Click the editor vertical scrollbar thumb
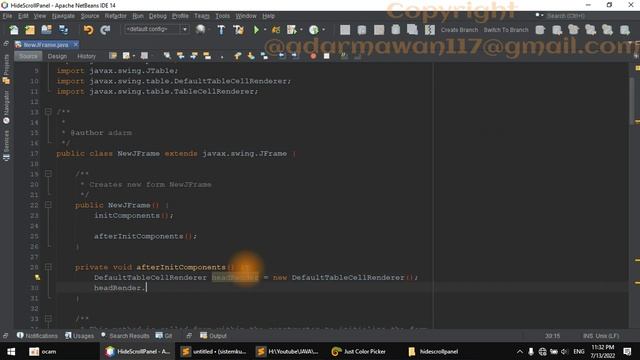Screen dimensions: 640x360 coord(632,100)
